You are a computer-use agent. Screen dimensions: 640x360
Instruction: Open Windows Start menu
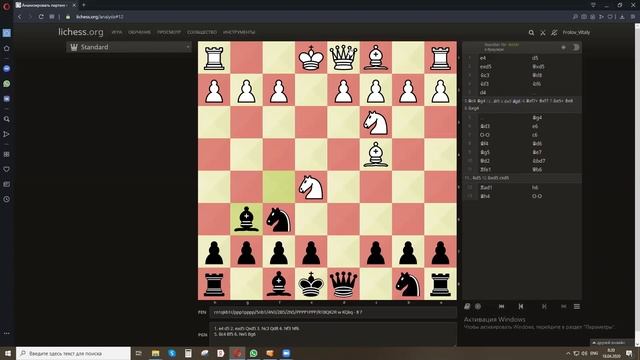8,353
